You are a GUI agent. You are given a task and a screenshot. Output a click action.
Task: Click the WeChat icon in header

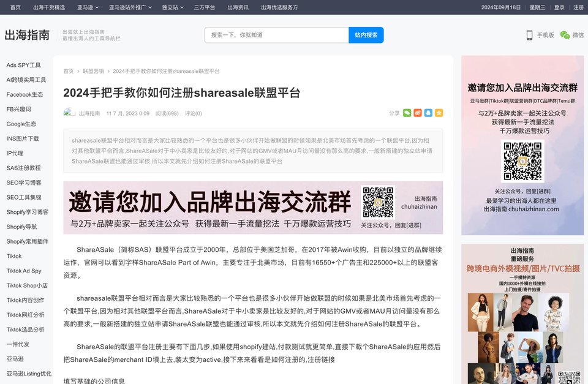[x=565, y=36]
